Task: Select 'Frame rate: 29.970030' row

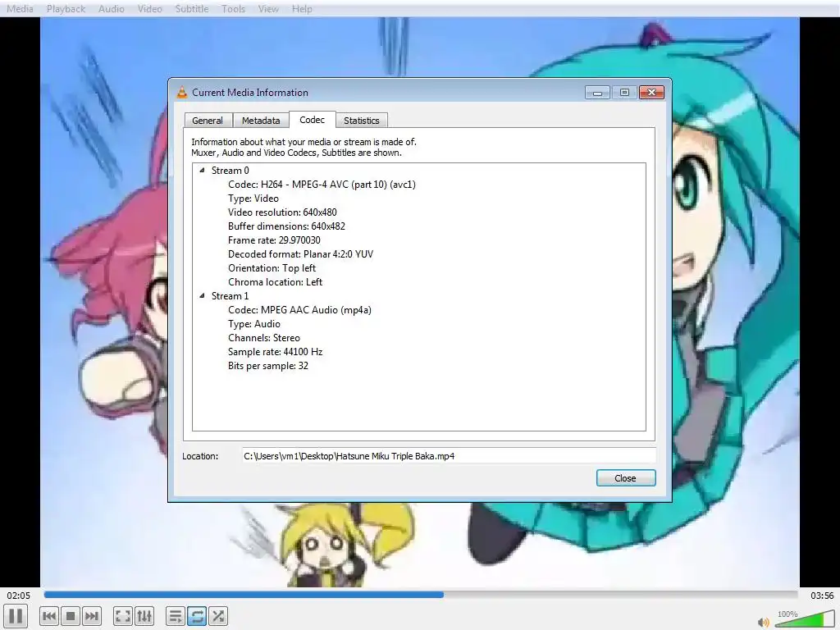Action: click(274, 240)
